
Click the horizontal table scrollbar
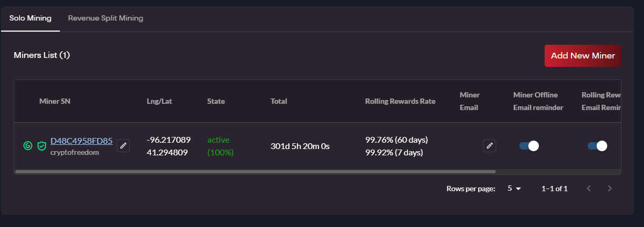tap(255, 171)
